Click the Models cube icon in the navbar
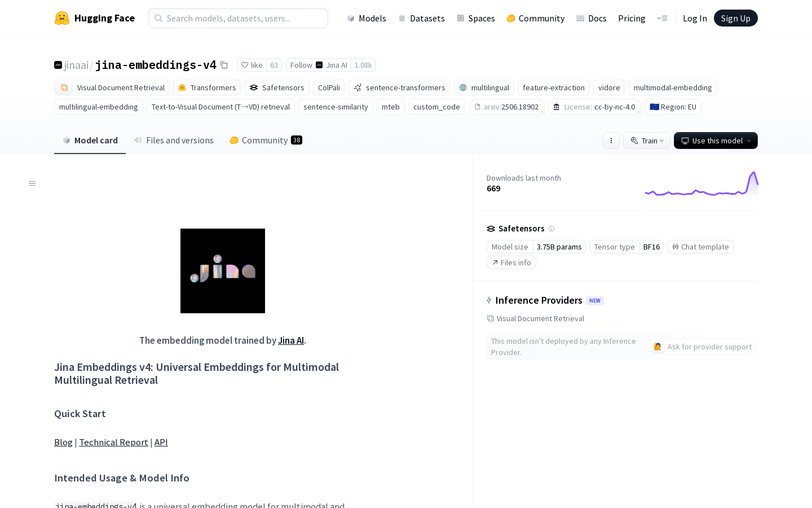The height and width of the screenshot is (508, 812). coord(351,18)
